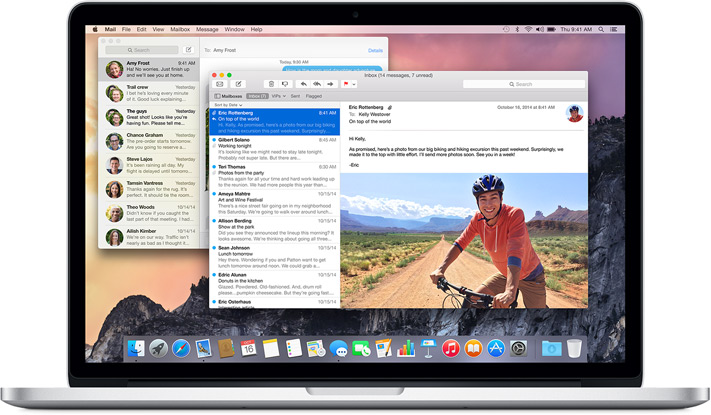Open the Sort by Date dropdown

click(x=226, y=104)
